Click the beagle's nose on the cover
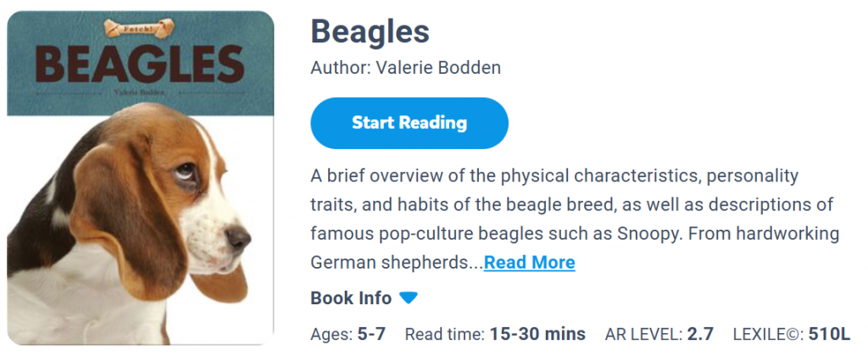This screenshot has height=356, width=868. (x=239, y=239)
